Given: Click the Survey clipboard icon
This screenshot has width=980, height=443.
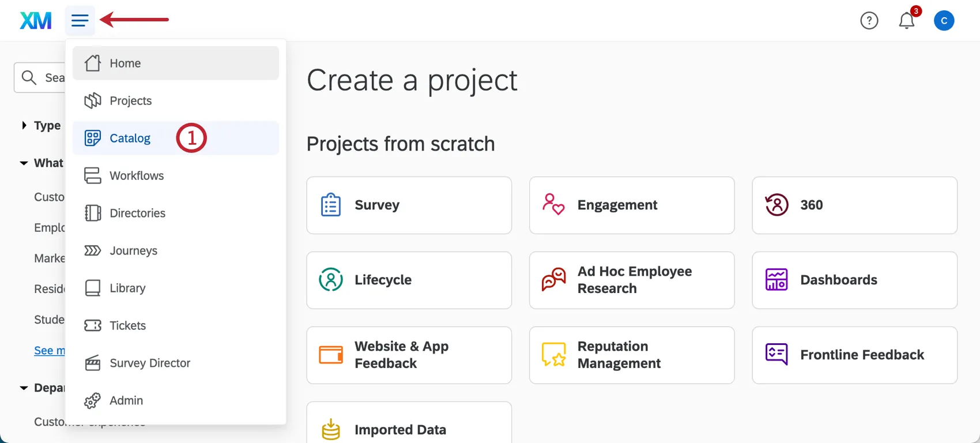Looking at the screenshot, I should coord(331,205).
